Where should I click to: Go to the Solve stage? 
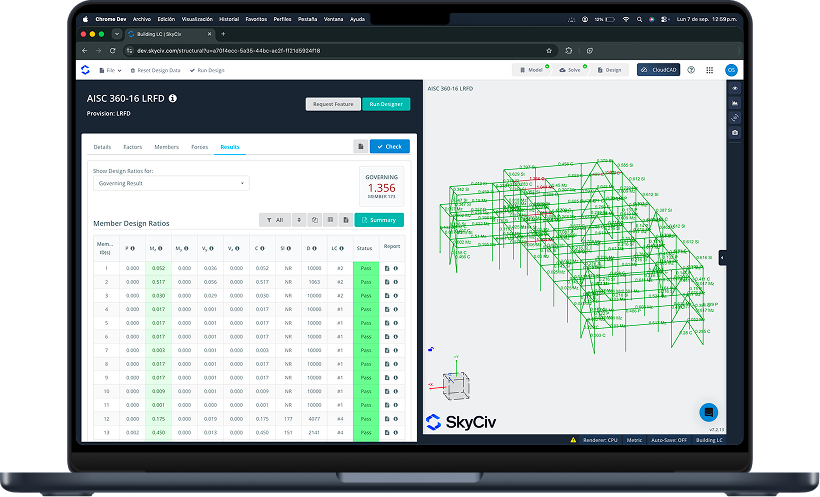click(570, 70)
